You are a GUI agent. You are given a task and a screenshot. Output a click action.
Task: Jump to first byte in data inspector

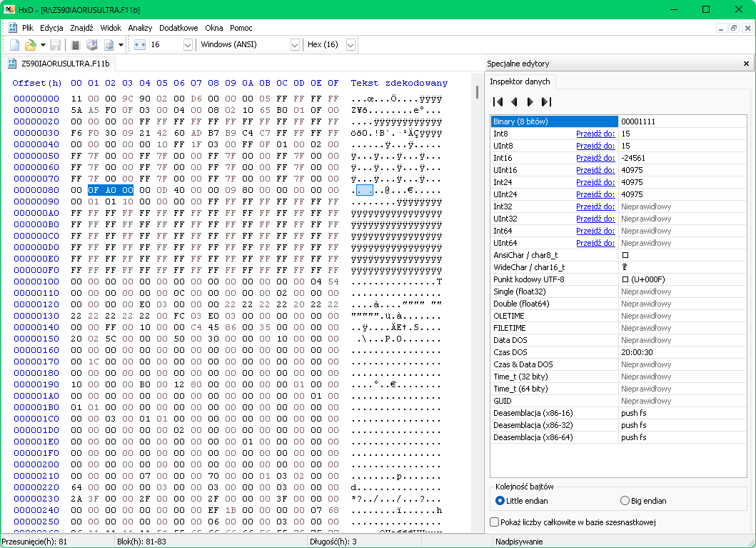[x=498, y=102]
